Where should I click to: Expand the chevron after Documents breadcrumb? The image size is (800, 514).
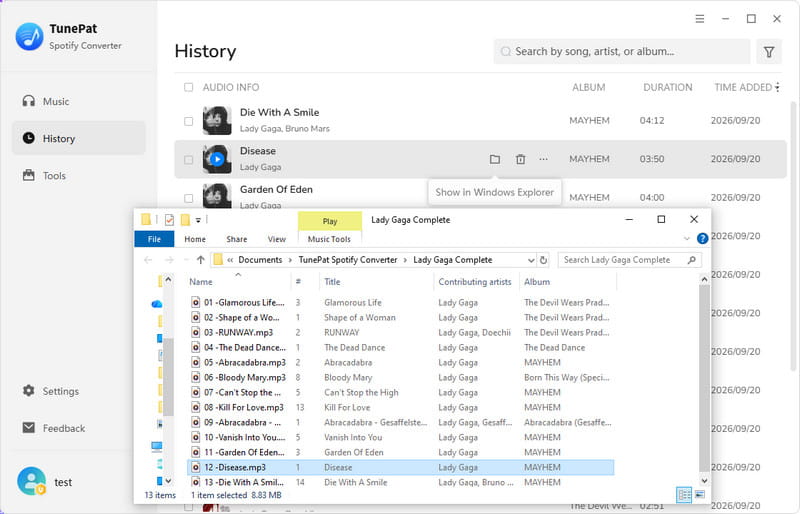(x=290, y=260)
